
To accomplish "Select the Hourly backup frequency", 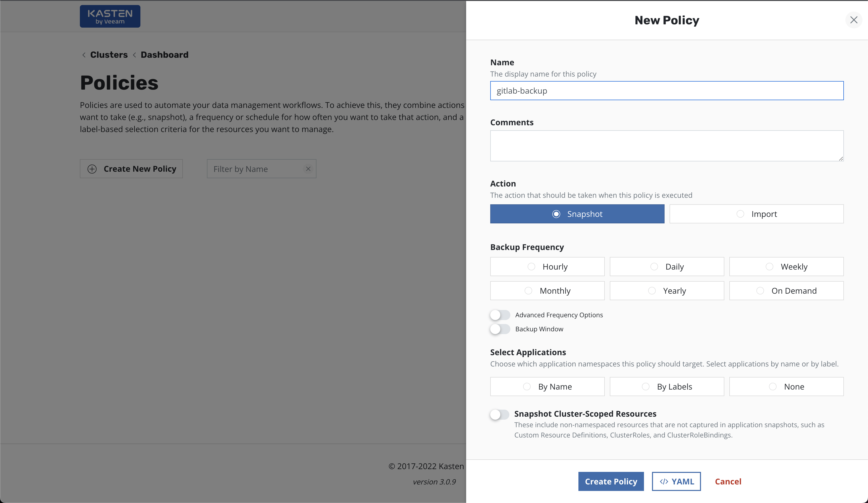I will click(x=547, y=267).
